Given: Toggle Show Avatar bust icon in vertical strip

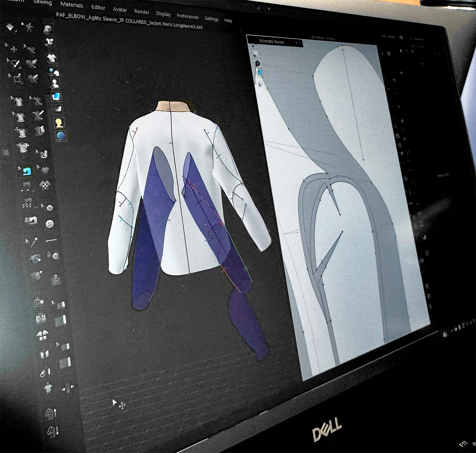Looking at the screenshot, I should click(55, 83).
